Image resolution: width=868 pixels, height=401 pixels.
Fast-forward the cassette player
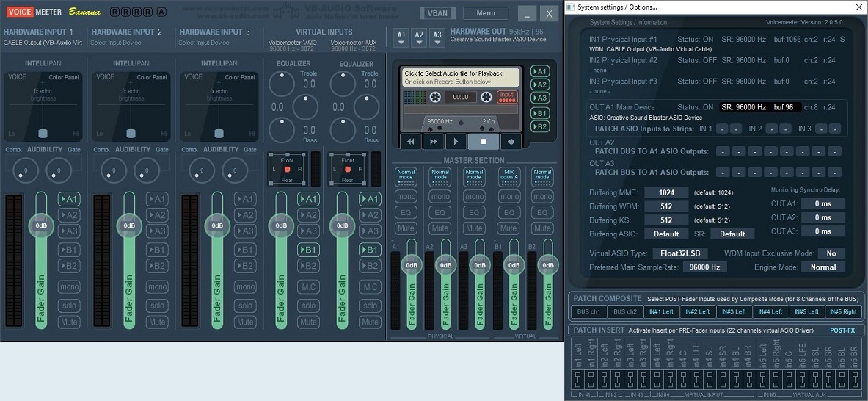pos(434,142)
